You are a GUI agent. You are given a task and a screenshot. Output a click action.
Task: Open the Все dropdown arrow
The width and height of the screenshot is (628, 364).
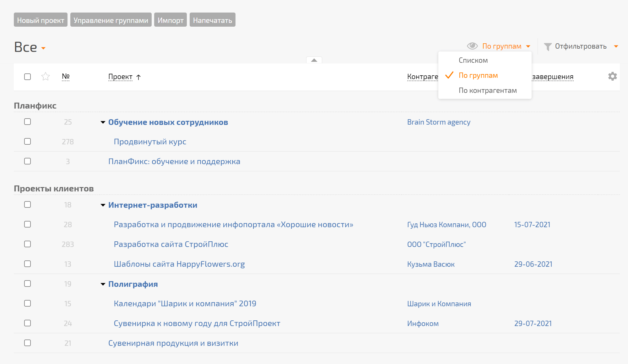tap(43, 48)
